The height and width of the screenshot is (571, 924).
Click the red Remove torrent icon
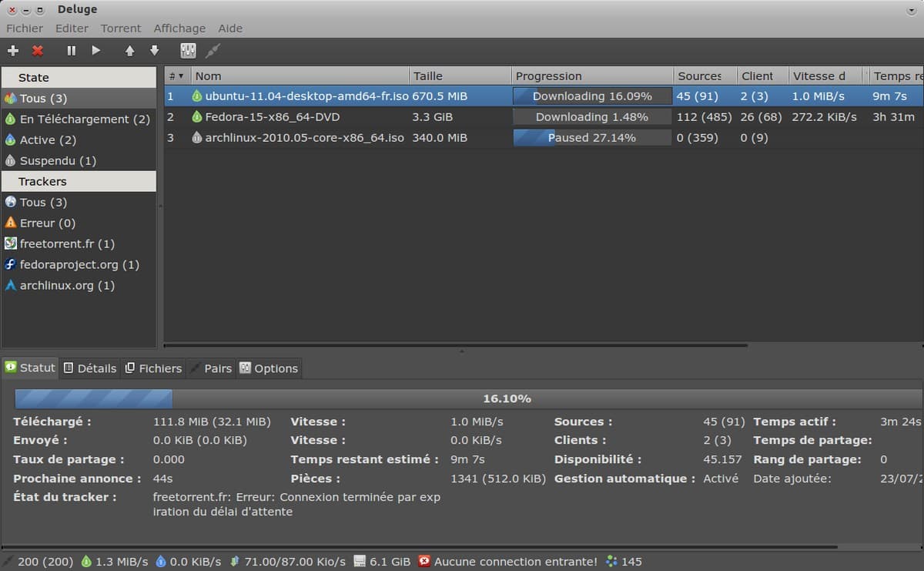point(38,51)
